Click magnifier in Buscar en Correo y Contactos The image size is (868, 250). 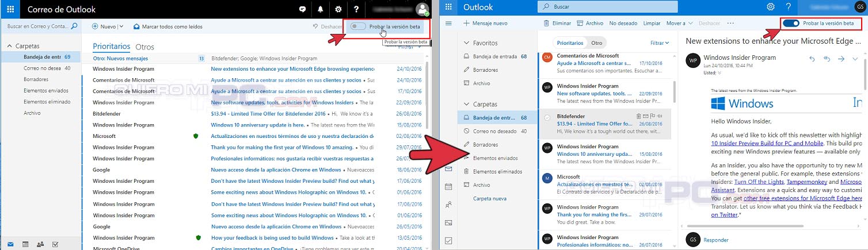74,26
